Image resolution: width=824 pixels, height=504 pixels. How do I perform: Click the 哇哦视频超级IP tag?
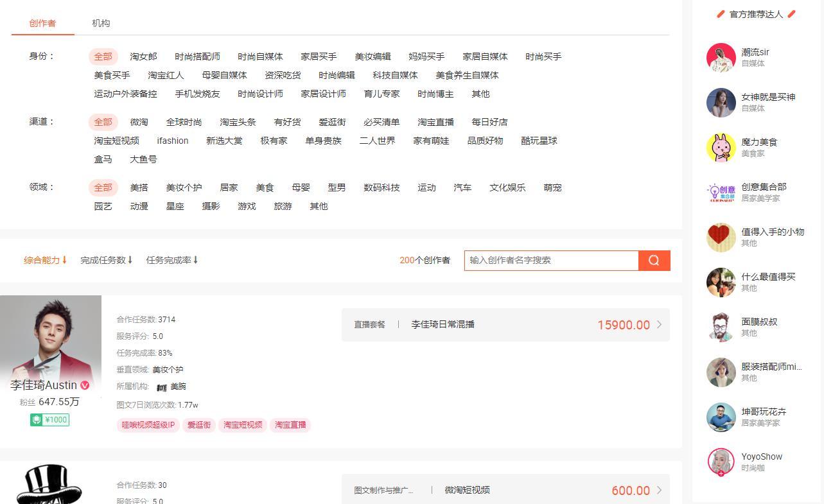(148, 425)
